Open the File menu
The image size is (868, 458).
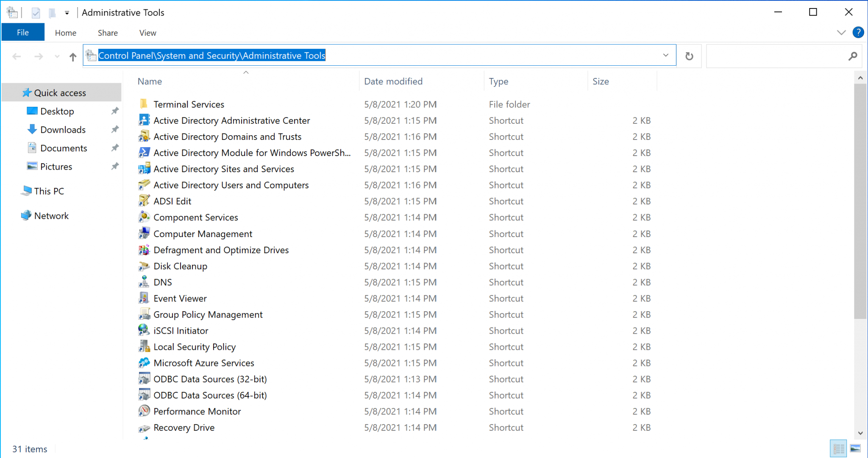tap(23, 32)
